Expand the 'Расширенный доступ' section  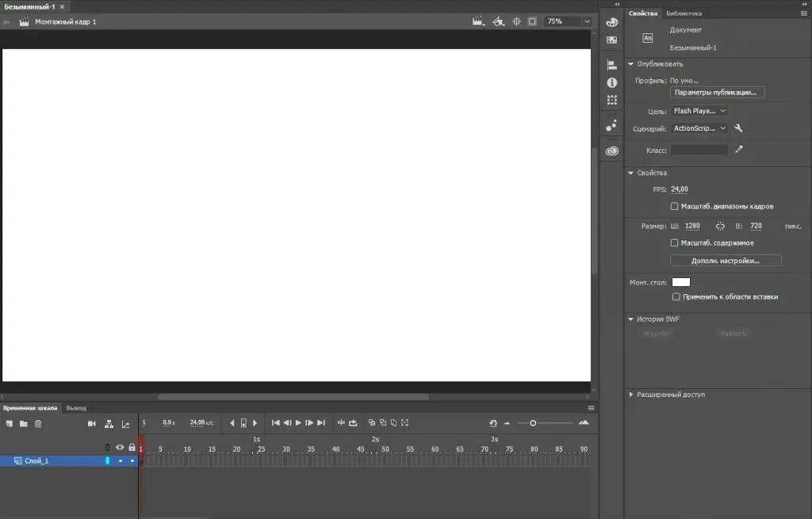tap(631, 395)
